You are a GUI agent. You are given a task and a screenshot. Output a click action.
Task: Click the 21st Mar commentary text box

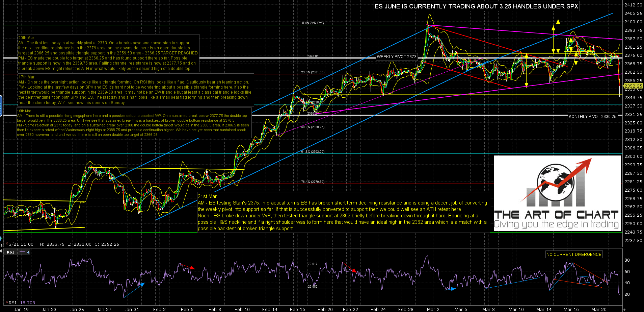pos(343,212)
